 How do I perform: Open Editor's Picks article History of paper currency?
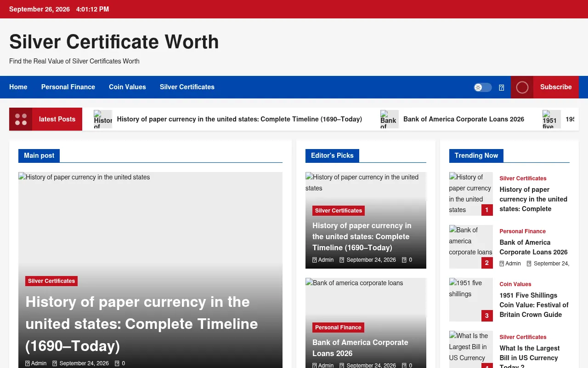[362, 236]
